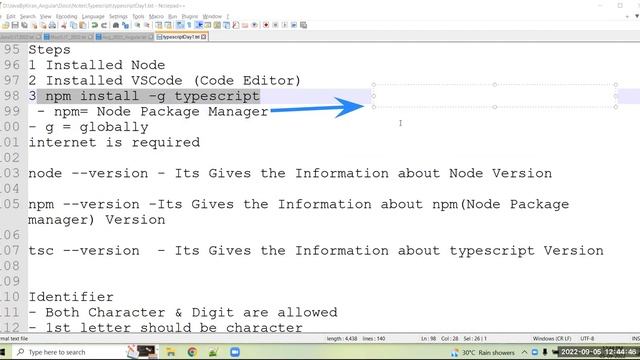Click Run Macro Multiple Times icon

click(293, 25)
